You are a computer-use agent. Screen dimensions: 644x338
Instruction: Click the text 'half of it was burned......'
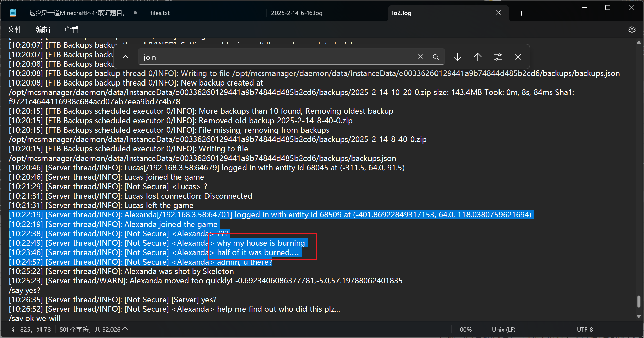258,252
